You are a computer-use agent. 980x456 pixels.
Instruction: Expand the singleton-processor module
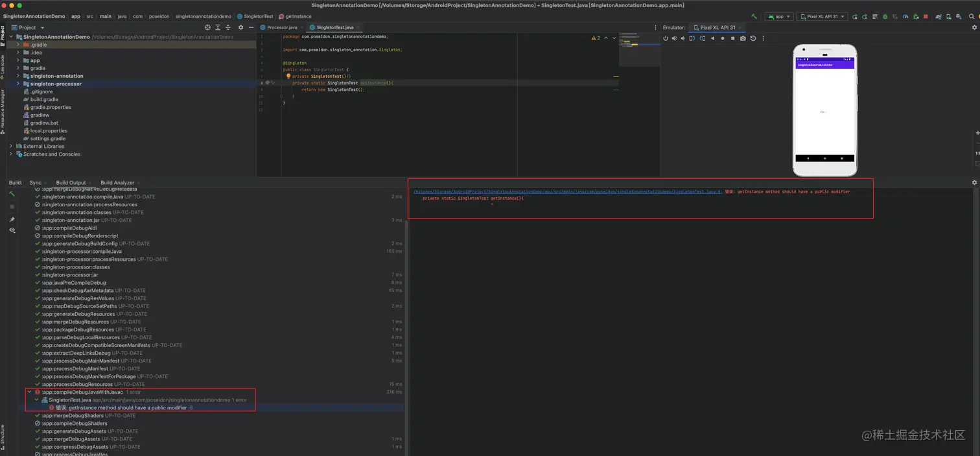pos(18,84)
